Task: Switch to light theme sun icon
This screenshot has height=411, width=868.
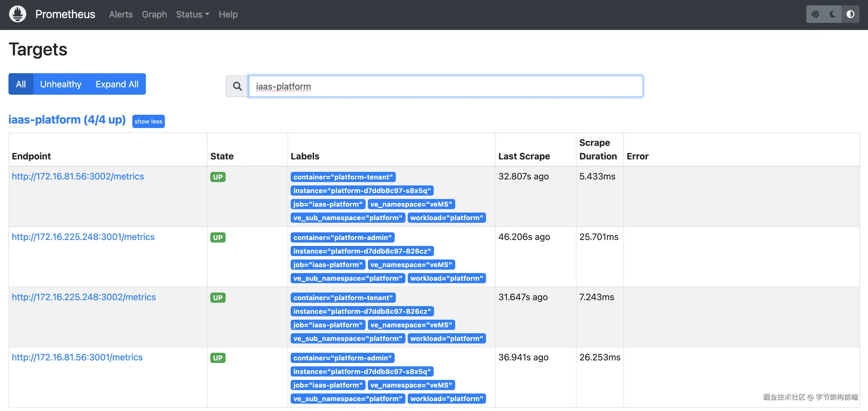Action: pos(815,14)
